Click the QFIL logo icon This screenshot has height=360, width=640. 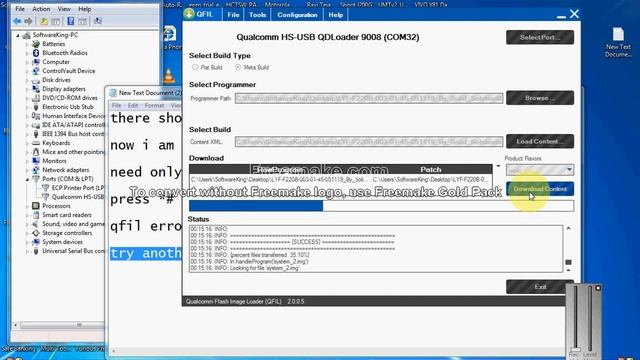tap(189, 14)
